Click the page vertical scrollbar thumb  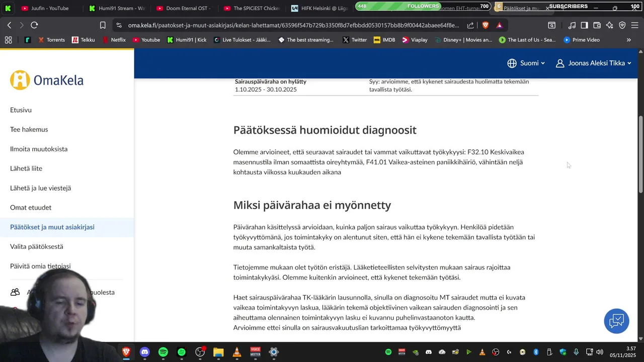[x=640, y=153]
